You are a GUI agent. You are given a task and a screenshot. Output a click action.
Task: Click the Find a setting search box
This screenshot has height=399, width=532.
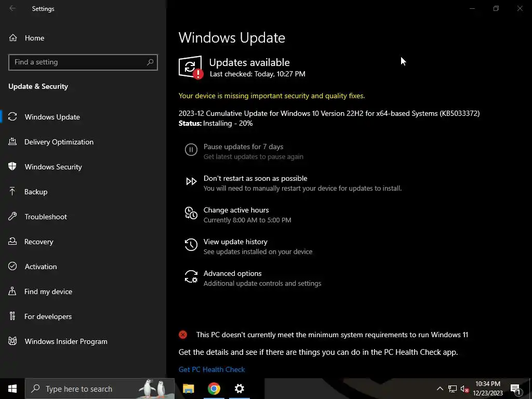coord(83,62)
